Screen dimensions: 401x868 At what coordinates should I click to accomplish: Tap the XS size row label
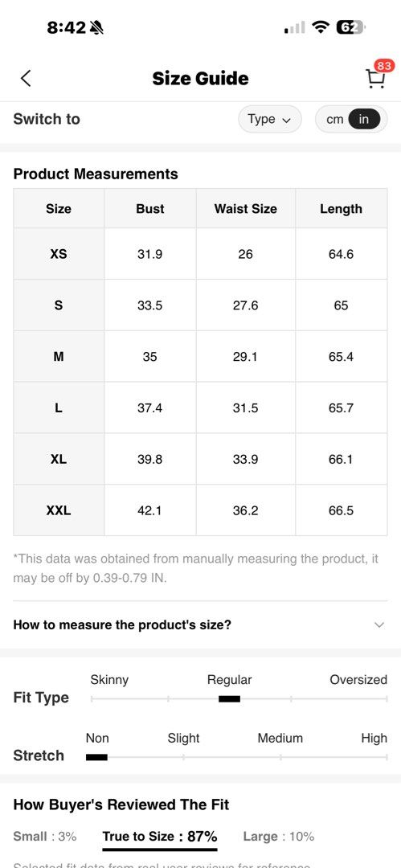click(59, 254)
